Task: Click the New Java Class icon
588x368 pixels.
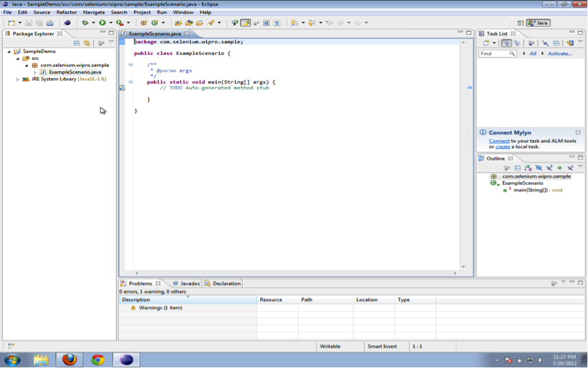Action: coord(154,23)
